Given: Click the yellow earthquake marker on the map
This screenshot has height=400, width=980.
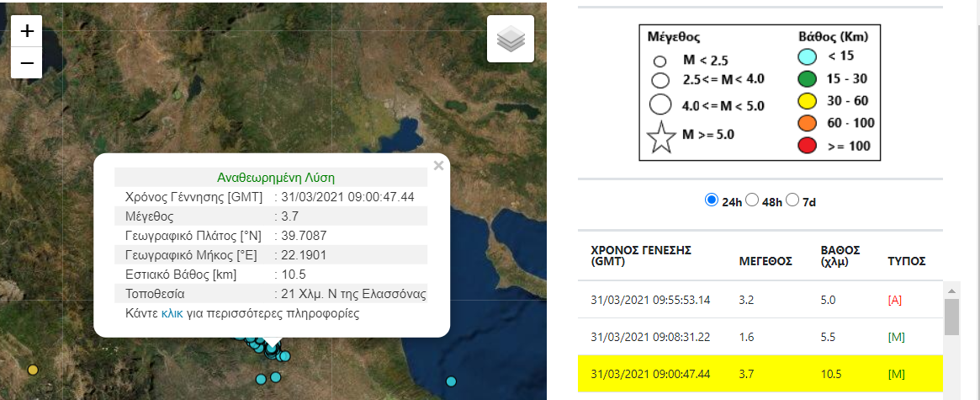Looking at the screenshot, I should [x=33, y=370].
